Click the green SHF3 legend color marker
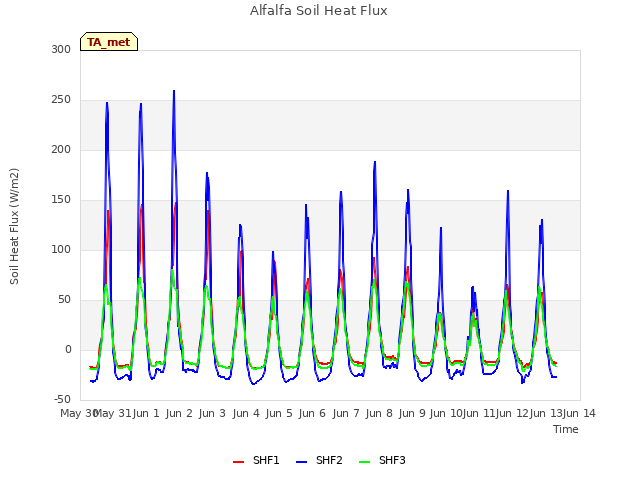640x480 pixels. pos(364,462)
